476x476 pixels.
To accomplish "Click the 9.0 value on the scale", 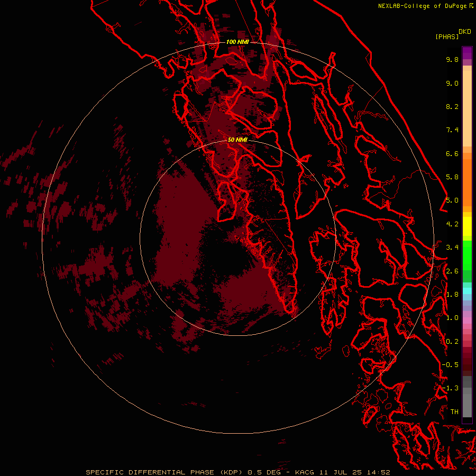I will pos(452,83).
